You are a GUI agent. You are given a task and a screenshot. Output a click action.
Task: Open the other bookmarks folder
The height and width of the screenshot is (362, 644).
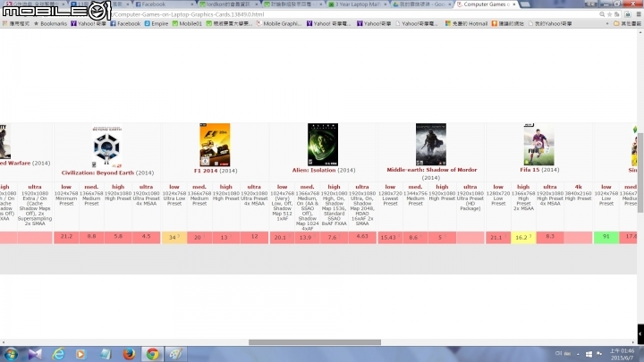(627, 24)
